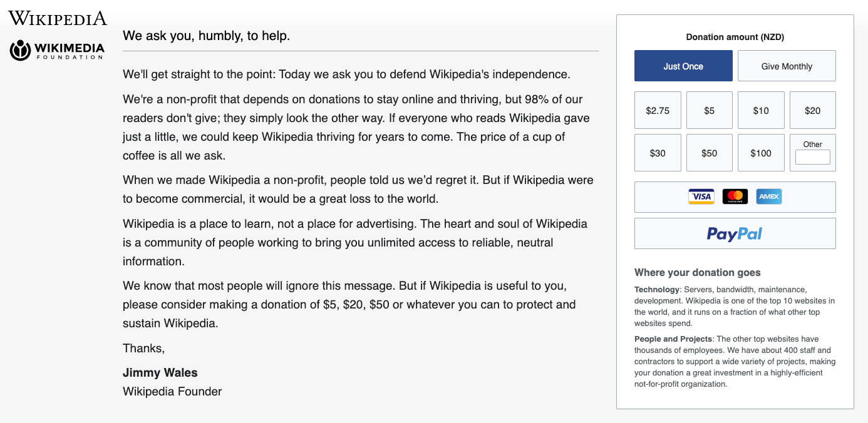Select the $2.75 donation amount
Screen dimensions: 868x423
(658, 110)
